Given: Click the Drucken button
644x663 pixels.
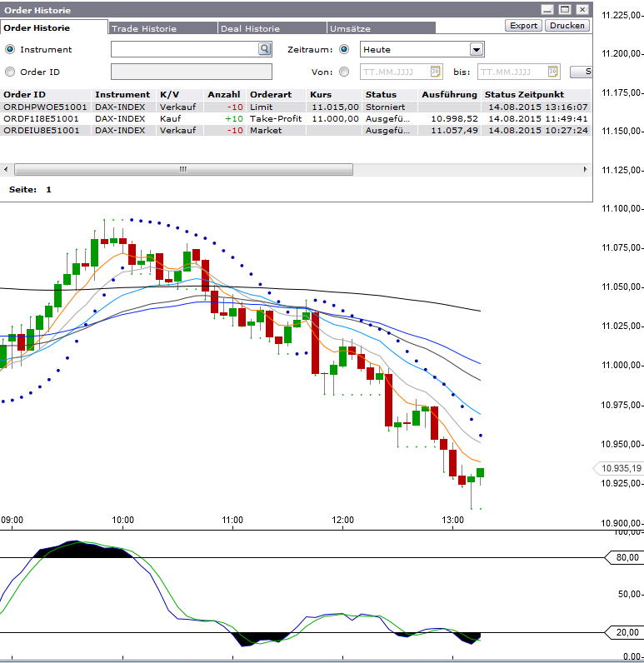Looking at the screenshot, I should click(x=567, y=26).
